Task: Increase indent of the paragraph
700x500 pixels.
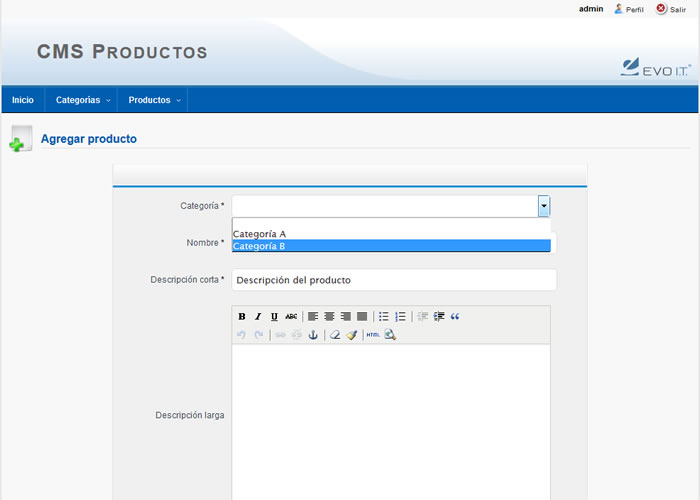Action: [x=439, y=317]
